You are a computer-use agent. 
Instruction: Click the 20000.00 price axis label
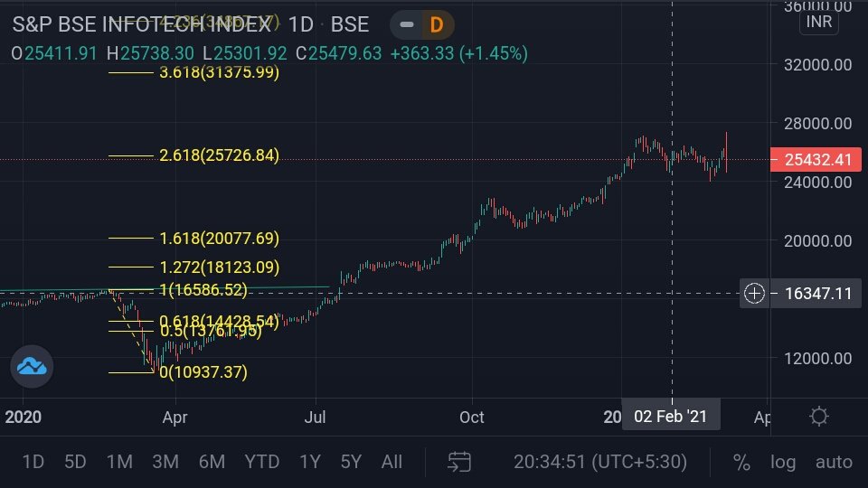[x=817, y=240]
